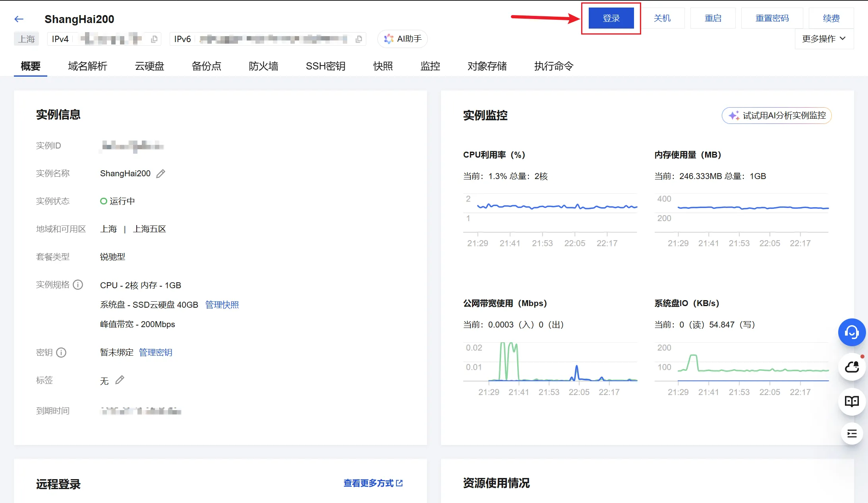The width and height of the screenshot is (868, 503).
Task: Show the instance specification info tooltip icon
Action: pos(78,285)
